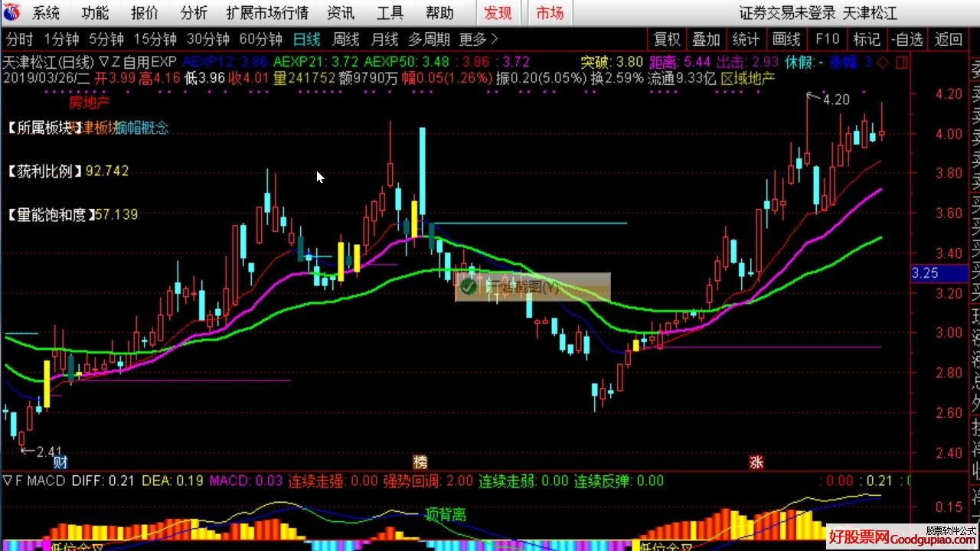Expand the main chart indicator triangle
The width and height of the screenshot is (980, 551).
tap(103, 61)
